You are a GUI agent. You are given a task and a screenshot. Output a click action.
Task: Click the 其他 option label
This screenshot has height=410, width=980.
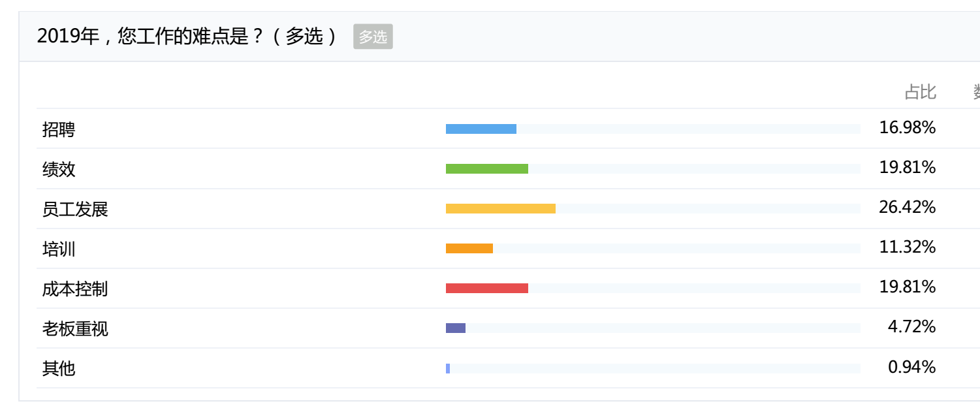click(59, 368)
